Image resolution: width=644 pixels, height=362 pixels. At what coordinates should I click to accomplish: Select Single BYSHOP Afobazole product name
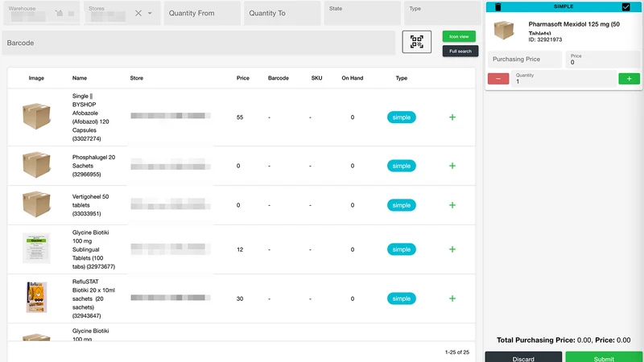tap(90, 117)
